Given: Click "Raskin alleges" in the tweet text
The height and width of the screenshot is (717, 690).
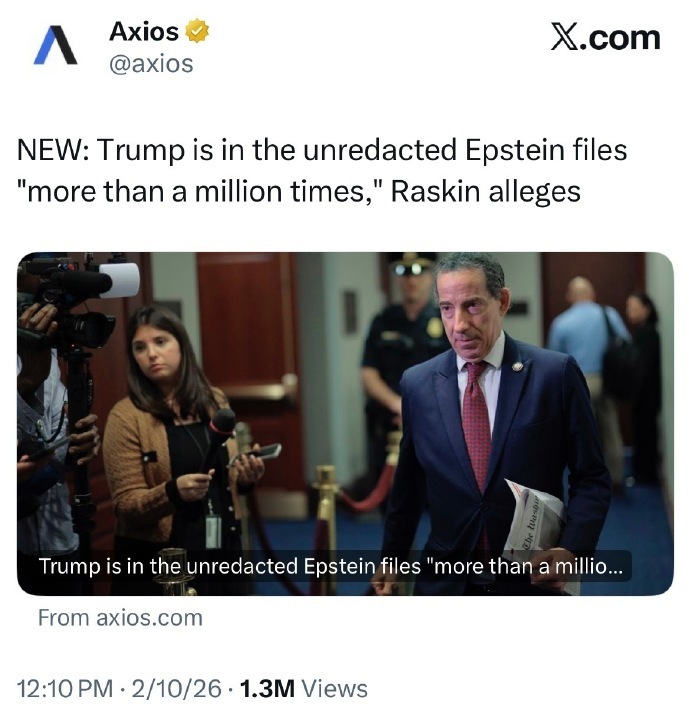Looking at the screenshot, I should coord(485,190).
